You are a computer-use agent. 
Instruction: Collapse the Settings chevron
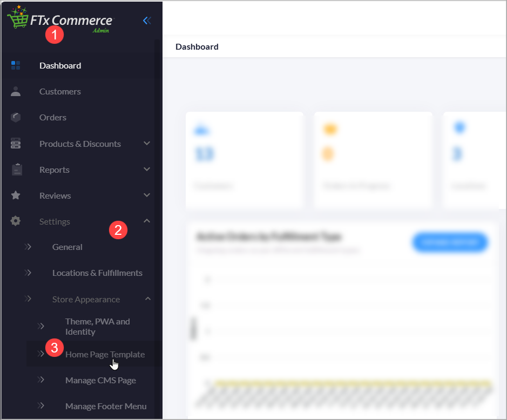click(147, 221)
